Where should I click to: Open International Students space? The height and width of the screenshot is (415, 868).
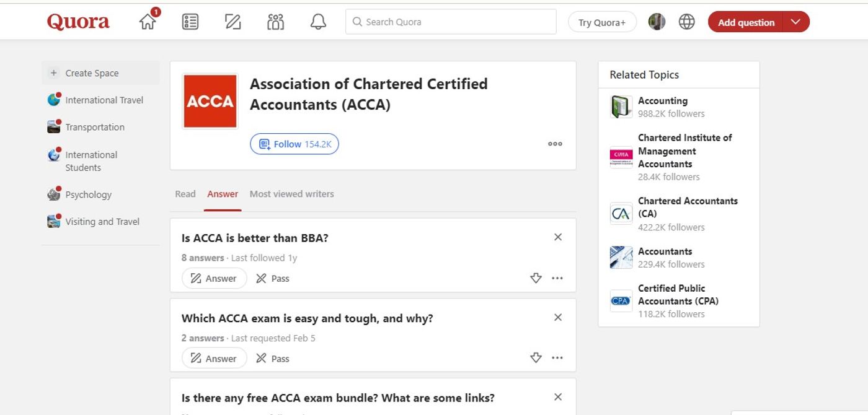(x=91, y=161)
